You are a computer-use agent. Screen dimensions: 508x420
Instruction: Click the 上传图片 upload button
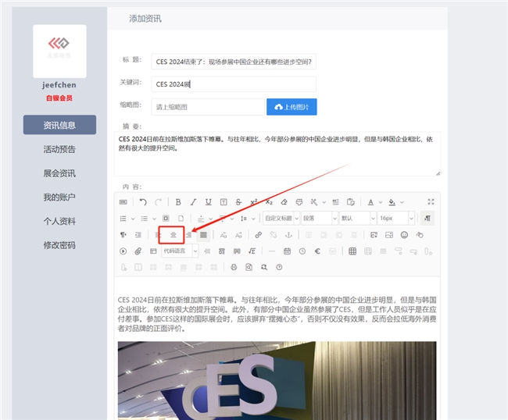[292, 107]
